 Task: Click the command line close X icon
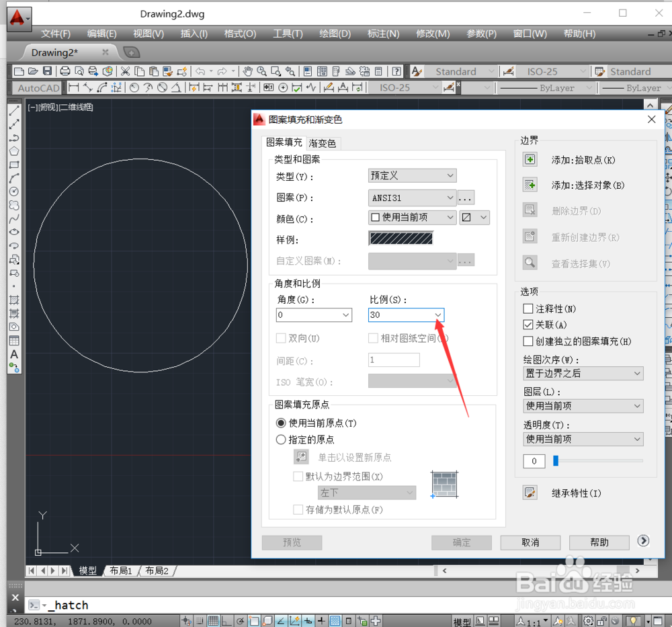15,597
